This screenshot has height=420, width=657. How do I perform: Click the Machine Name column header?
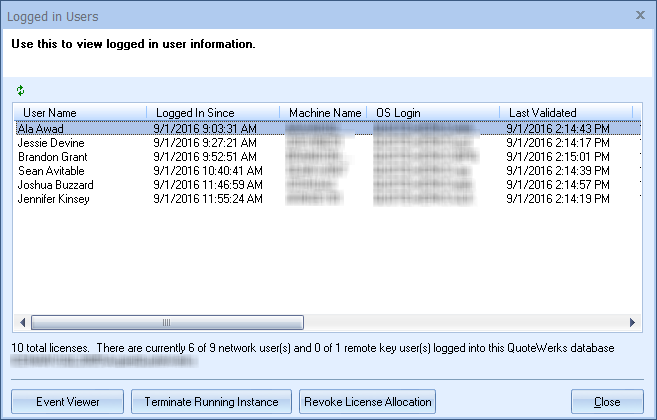[324, 113]
